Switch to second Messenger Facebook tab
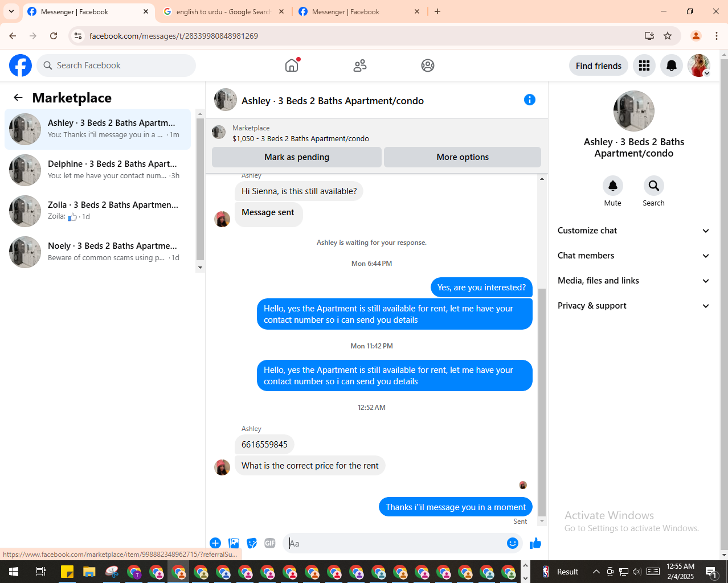Screen dimensions: 728x583 tap(359, 11)
